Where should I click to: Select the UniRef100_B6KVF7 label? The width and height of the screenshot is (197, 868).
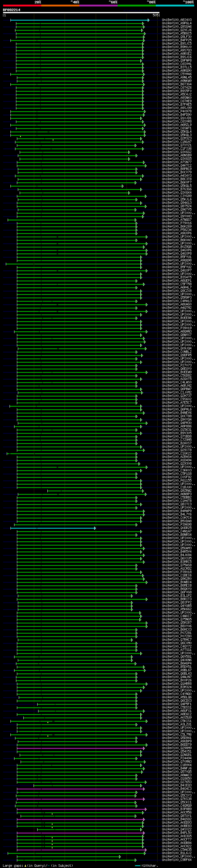pyautogui.click(x=177, y=182)
